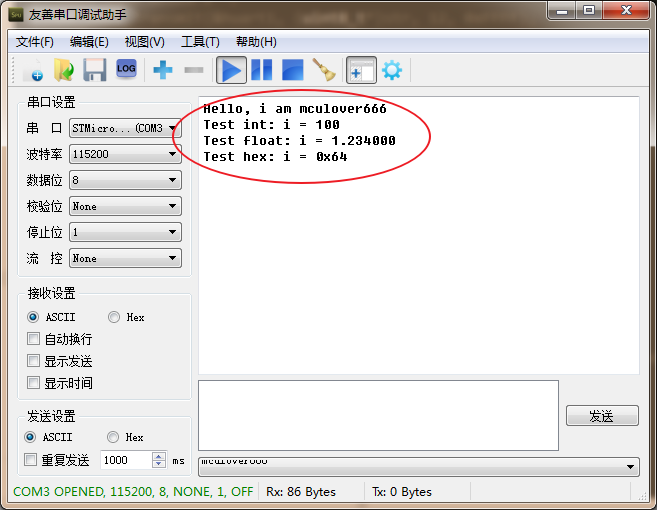Close the 友善串口调试助手 window

pyautogui.click(x=626, y=10)
